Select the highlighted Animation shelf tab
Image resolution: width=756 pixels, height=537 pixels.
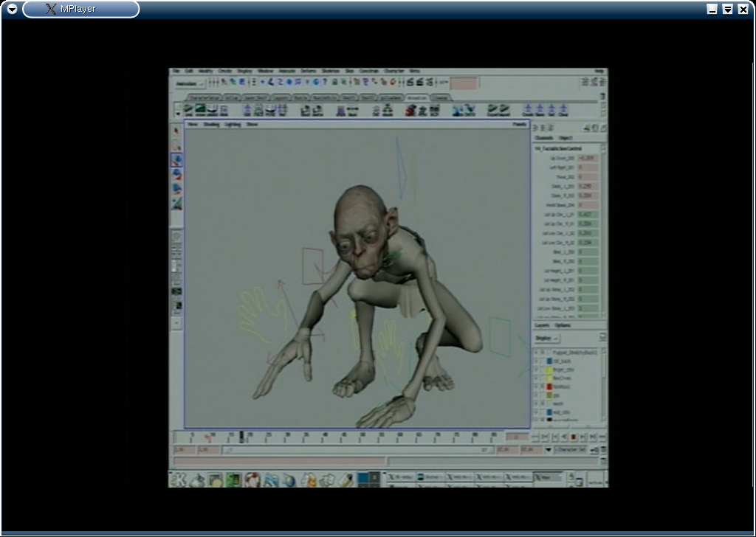[417, 98]
